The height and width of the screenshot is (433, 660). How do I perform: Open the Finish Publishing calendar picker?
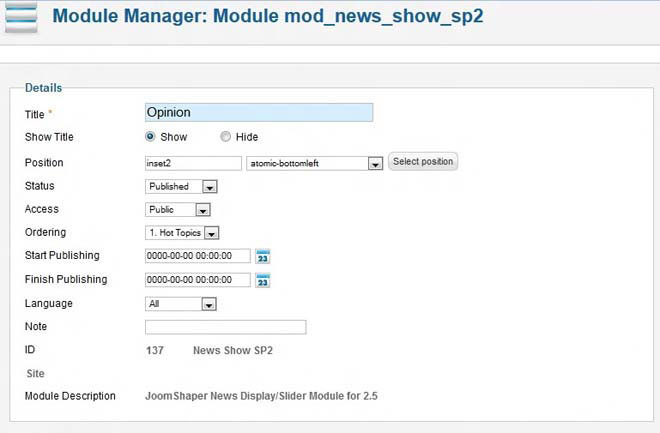[x=263, y=281]
